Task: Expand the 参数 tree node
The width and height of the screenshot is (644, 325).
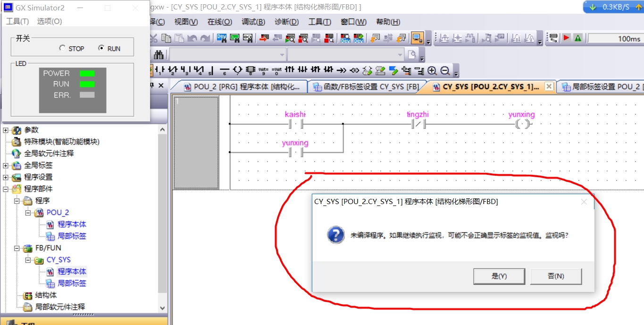Action: click(6, 130)
